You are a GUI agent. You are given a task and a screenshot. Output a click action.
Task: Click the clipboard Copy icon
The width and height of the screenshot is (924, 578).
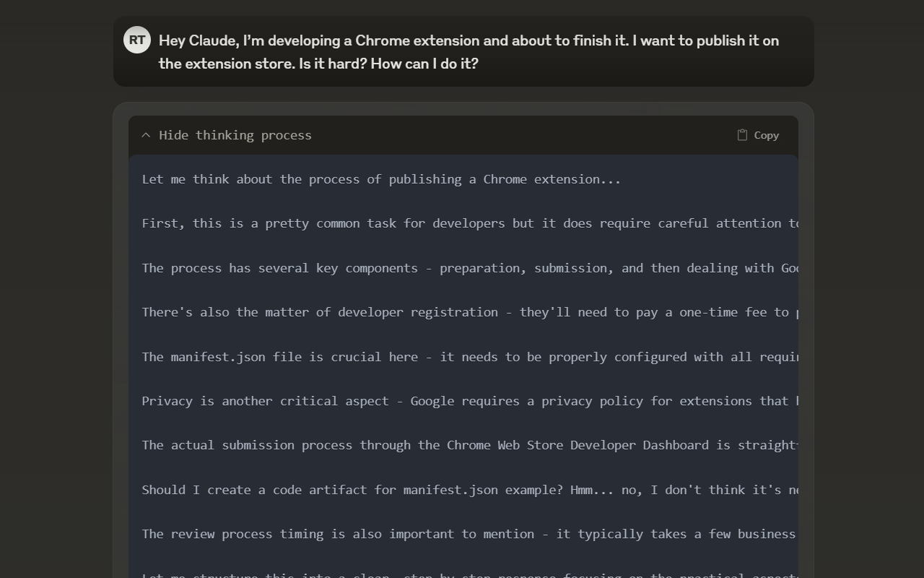tap(742, 135)
